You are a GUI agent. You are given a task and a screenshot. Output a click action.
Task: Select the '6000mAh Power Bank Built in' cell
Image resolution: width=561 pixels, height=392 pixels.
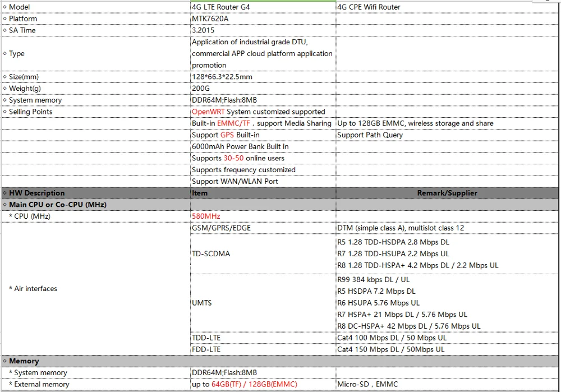tap(263, 146)
